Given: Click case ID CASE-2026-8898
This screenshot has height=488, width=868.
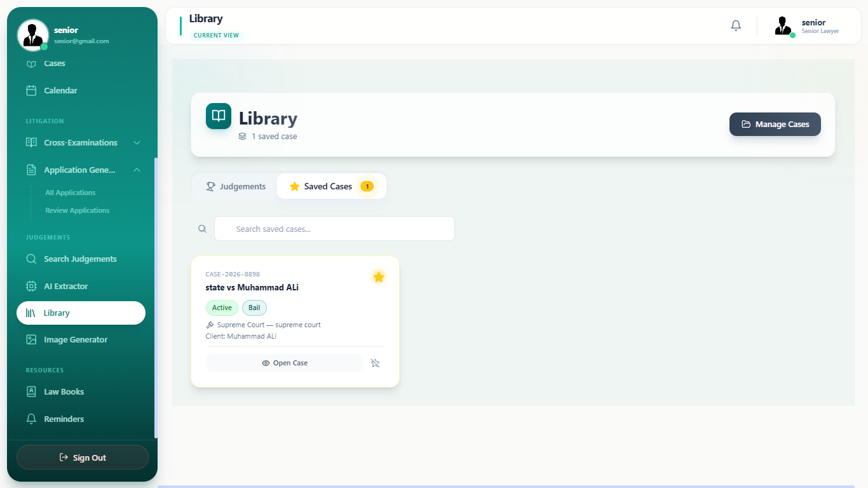Looking at the screenshot, I should pyautogui.click(x=233, y=274).
